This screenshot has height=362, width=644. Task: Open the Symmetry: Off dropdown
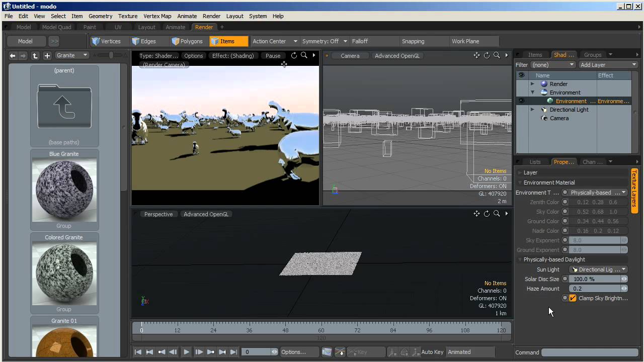pyautogui.click(x=325, y=41)
